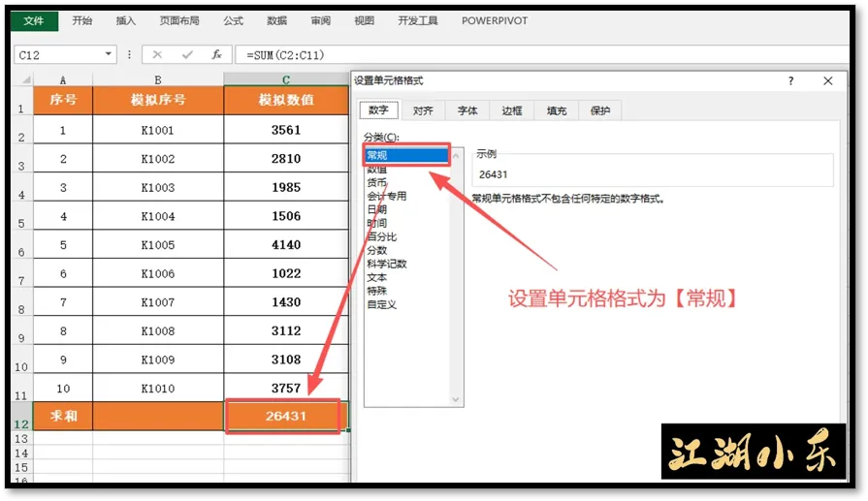Viewport: 868px width, 501px height.
Task: Select the total cell 26431
Action: [286, 417]
